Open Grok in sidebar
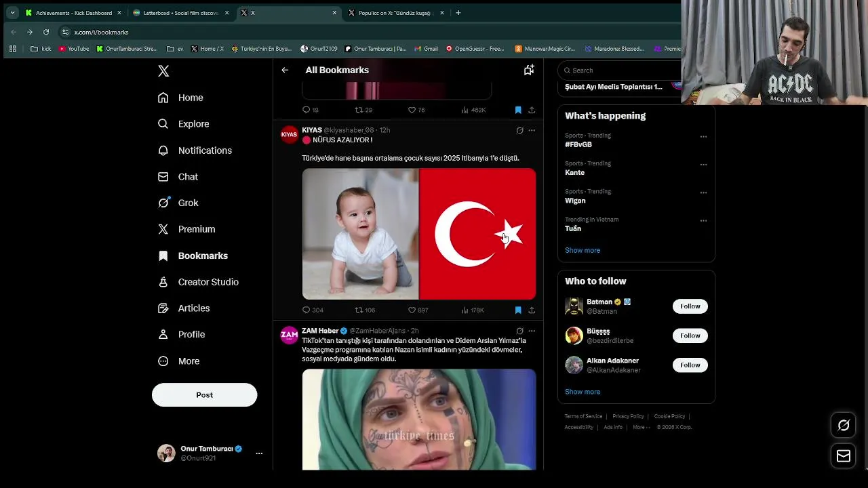This screenshot has width=868, height=488. click(x=178, y=203)
